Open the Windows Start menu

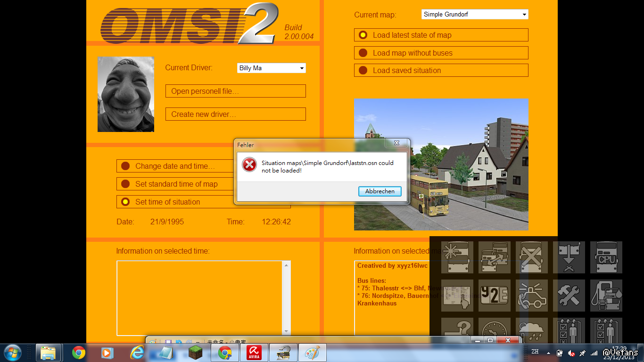coord(12,353)
